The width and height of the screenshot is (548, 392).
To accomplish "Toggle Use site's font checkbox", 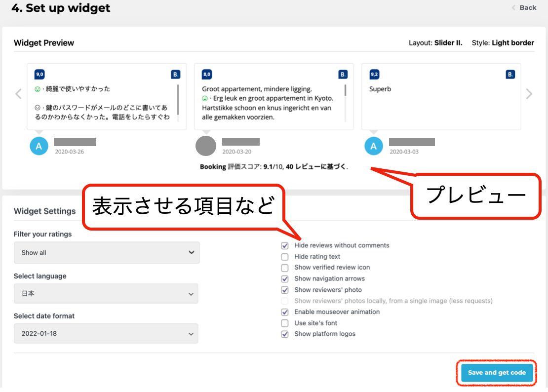I will click(285, 323).
